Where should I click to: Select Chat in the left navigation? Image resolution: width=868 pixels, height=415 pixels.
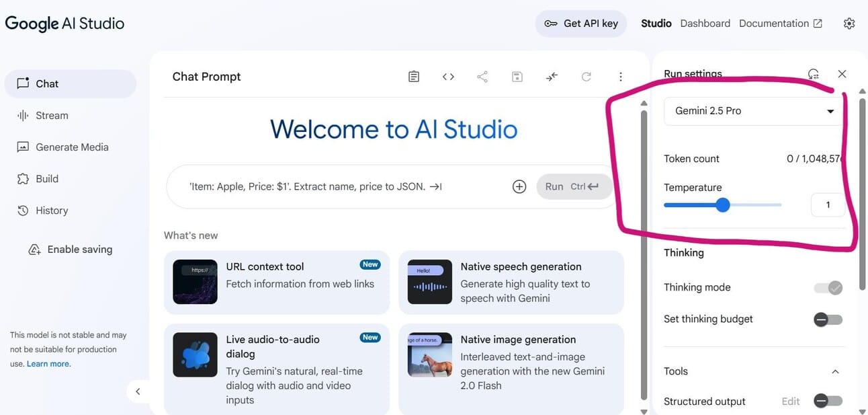[71, 83]
